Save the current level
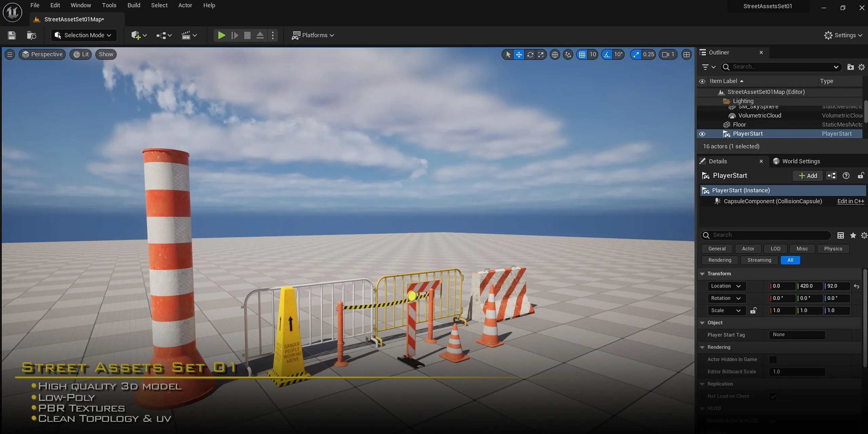Viewport: 868px width, 434px height. [12, 35]
